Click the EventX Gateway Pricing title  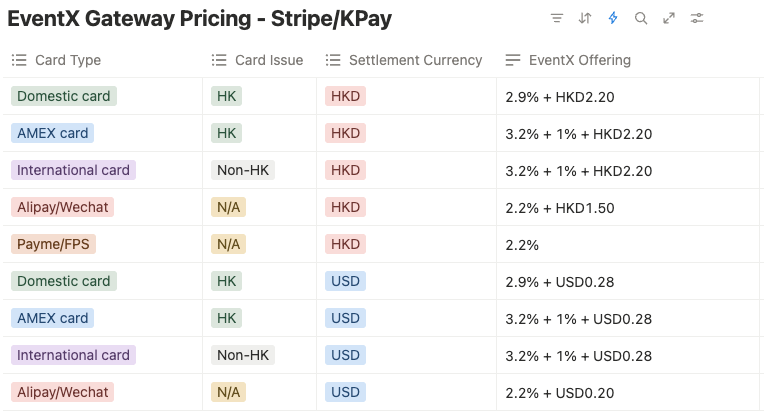(200, 19)
